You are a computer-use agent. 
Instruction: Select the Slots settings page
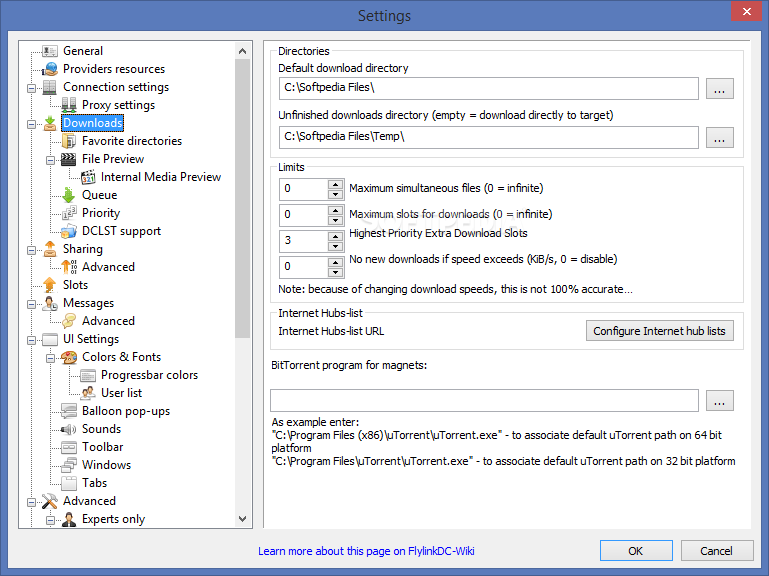[x=76, y=285]
